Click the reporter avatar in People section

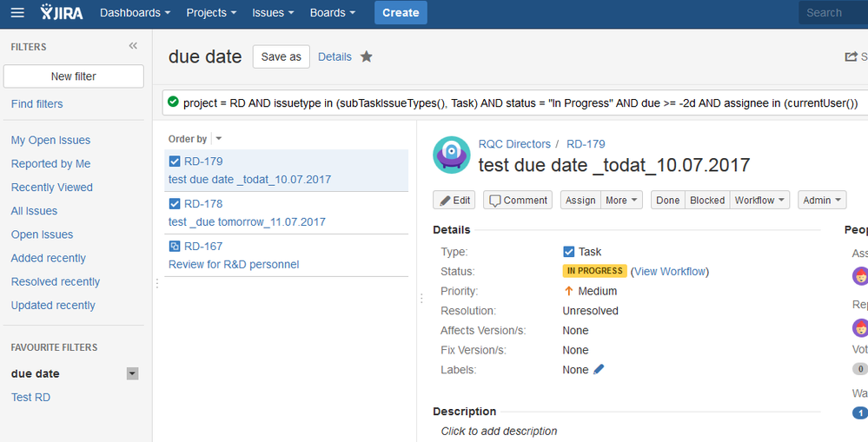pyautogui.click(x=860, y=327)
